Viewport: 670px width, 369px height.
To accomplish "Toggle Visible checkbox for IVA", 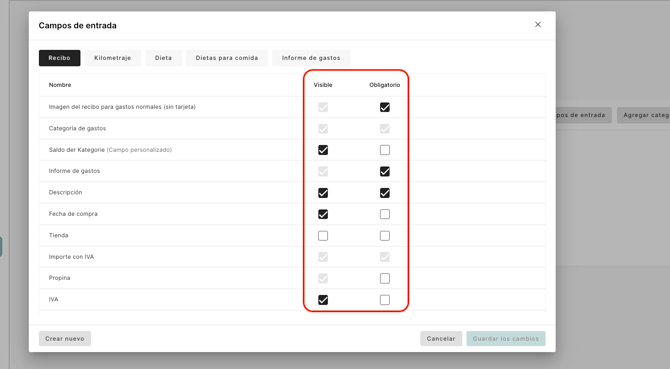I will (x=323, y=300).
